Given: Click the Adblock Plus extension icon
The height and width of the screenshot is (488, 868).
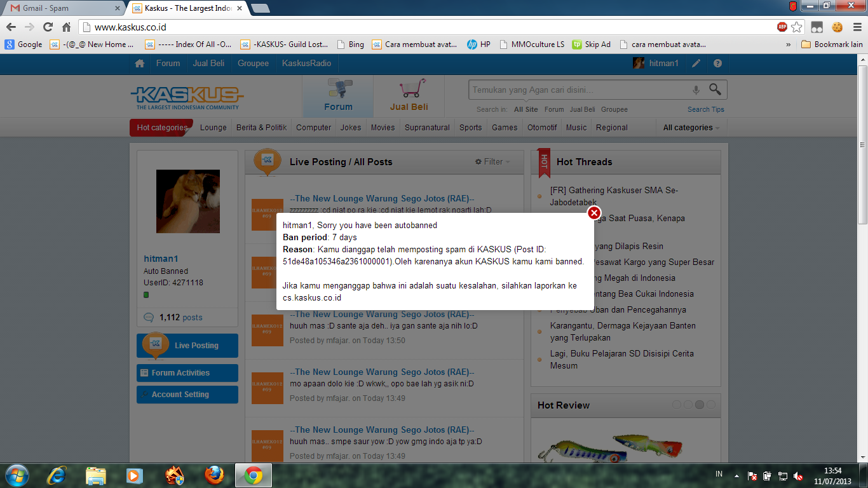Looking at the screenshot, I should (782, 27).
